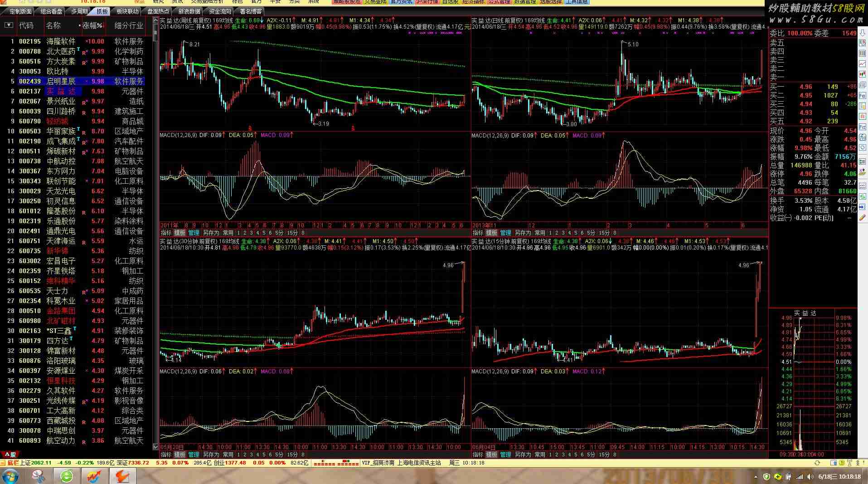Click the A股 market tab at bottom left
This screenshot has height=484, width=868.
click(10, 454)
